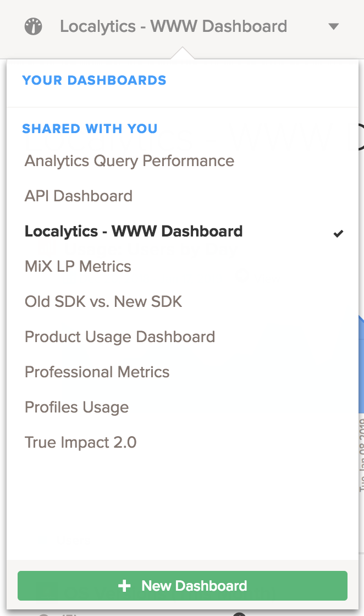The width and height of the screenshot is (364, 616).
Task: Click the Localytics - WWW Dashboard header title
Action: [x=173, y=26]
